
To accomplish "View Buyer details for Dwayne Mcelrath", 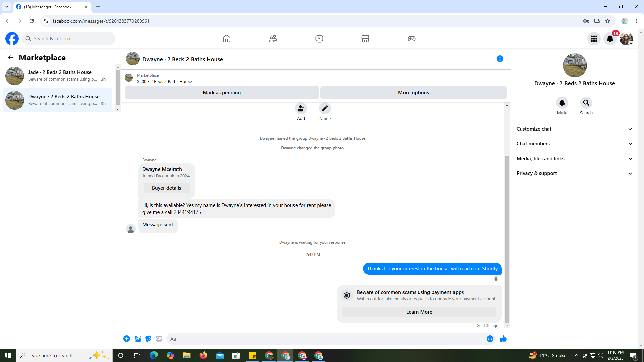I will pos(166,188).
